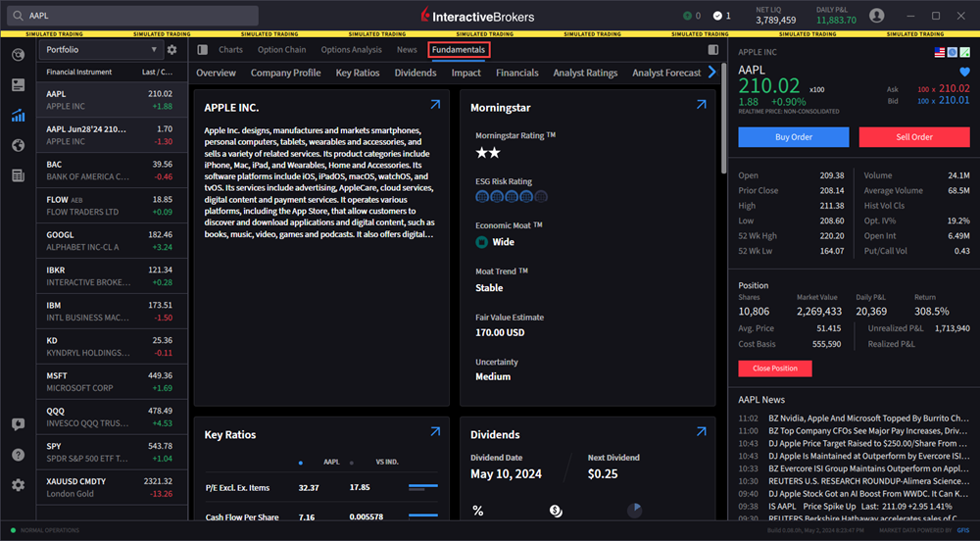The height and width of the screenshot is (541, 980).
Task: Open the Analyst Ratings sub-tab
Action: [585, 74]
